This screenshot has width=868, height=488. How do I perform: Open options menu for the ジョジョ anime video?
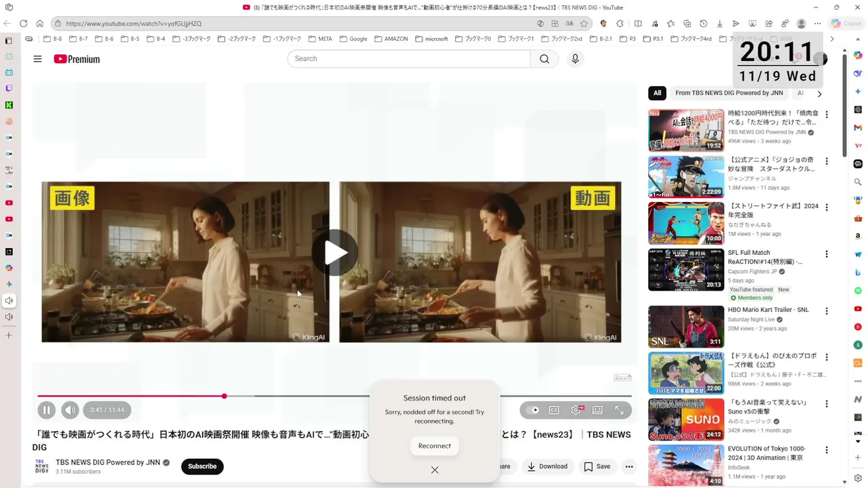click(827, 161)
